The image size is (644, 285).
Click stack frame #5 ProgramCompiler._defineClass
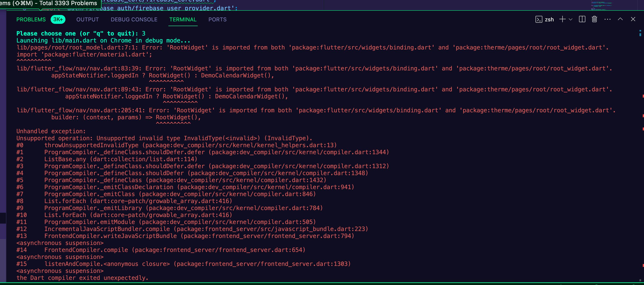point(171,180)
